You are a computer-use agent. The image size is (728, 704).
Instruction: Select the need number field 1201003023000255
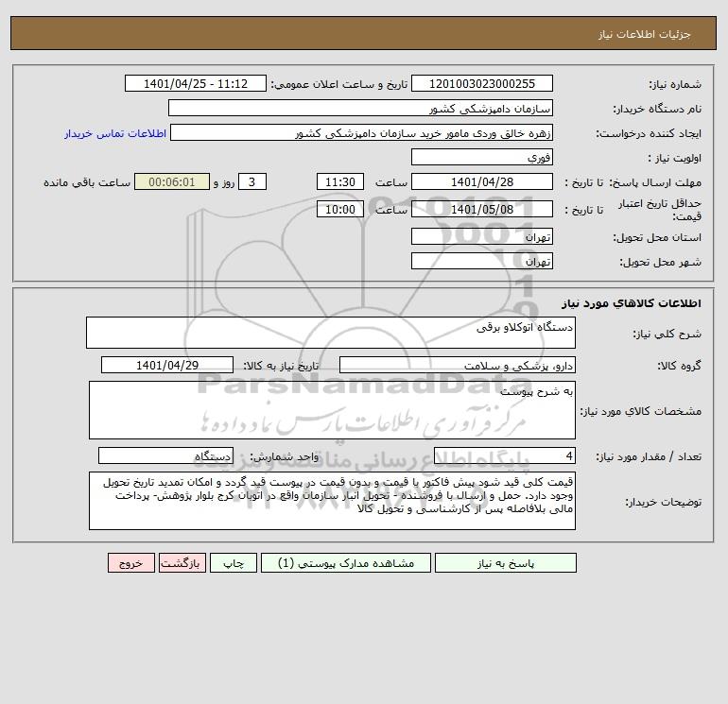[482, 83]
